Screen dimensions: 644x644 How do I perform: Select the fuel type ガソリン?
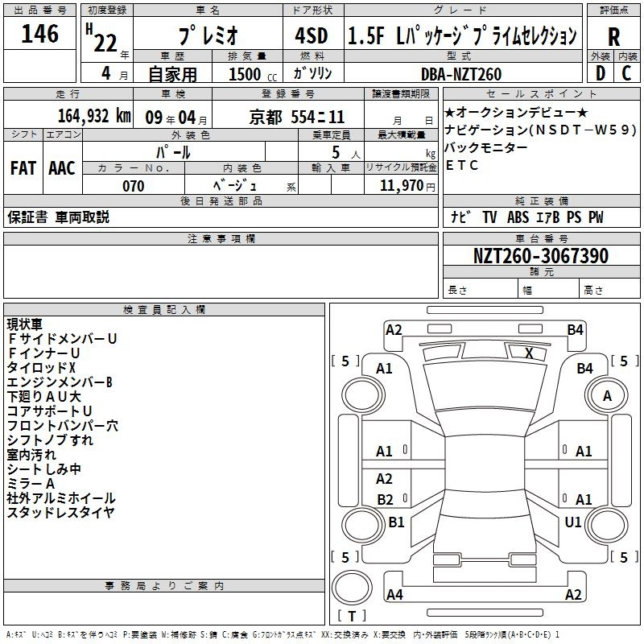point(312,73)
